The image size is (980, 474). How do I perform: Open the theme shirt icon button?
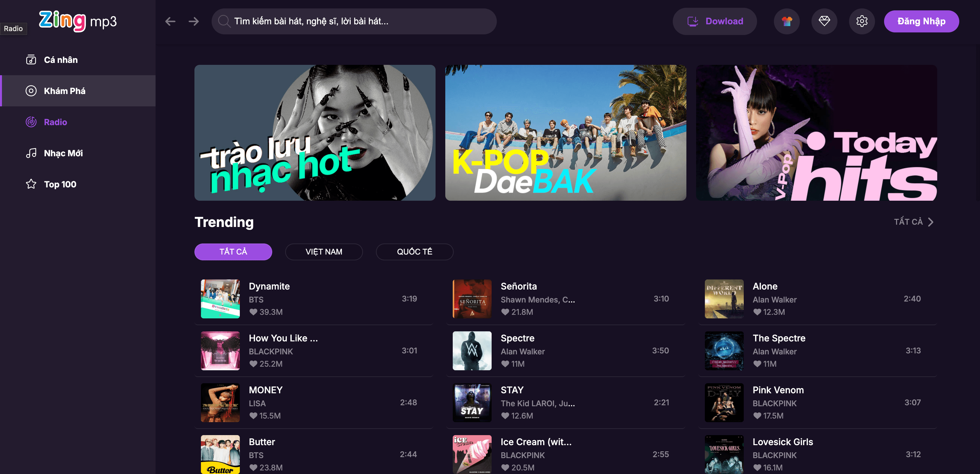tap(786, 21)
